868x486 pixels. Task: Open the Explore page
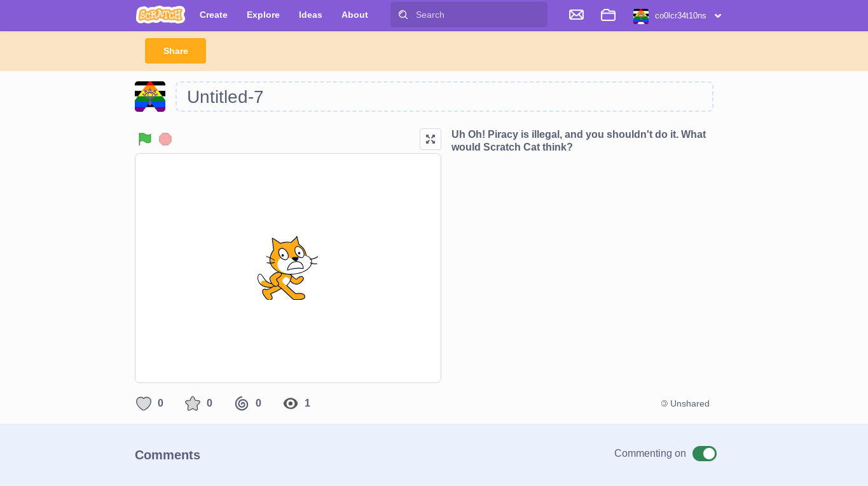click(x=263, y=15)
